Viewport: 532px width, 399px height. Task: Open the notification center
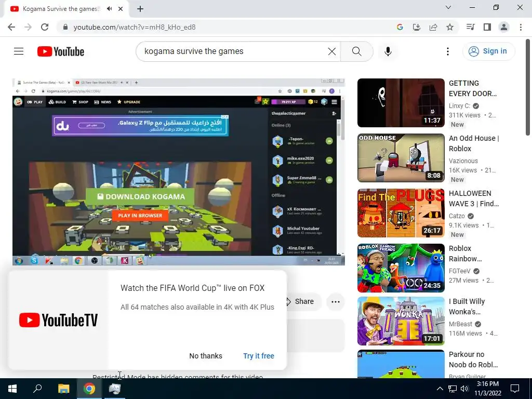point(515,389)
